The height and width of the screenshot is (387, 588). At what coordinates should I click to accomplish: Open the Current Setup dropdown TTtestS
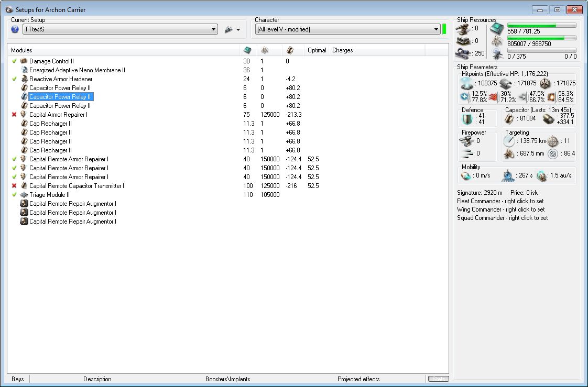pos(120,29)
